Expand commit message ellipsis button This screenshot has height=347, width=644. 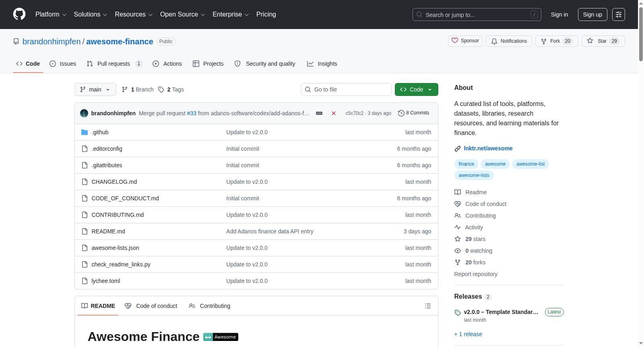[x=319, y=113]
